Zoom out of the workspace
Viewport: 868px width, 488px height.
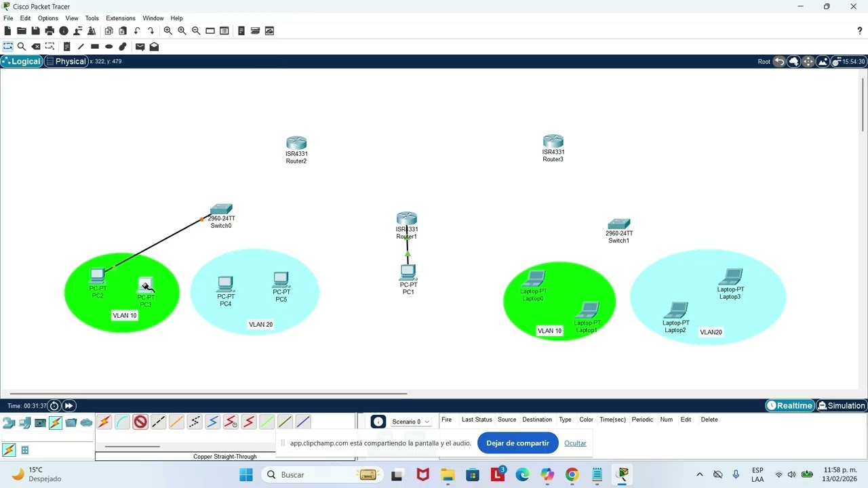pos(196,30)
